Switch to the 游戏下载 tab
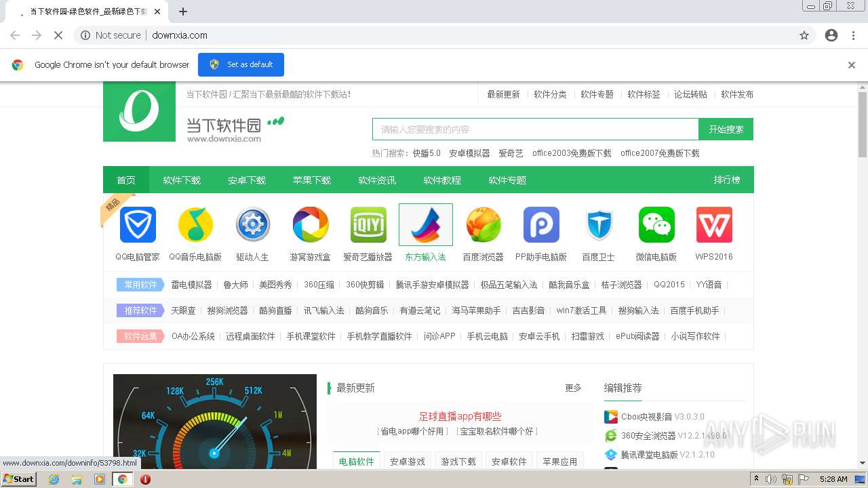The image size is (868, 488). [x=458, y=461]
